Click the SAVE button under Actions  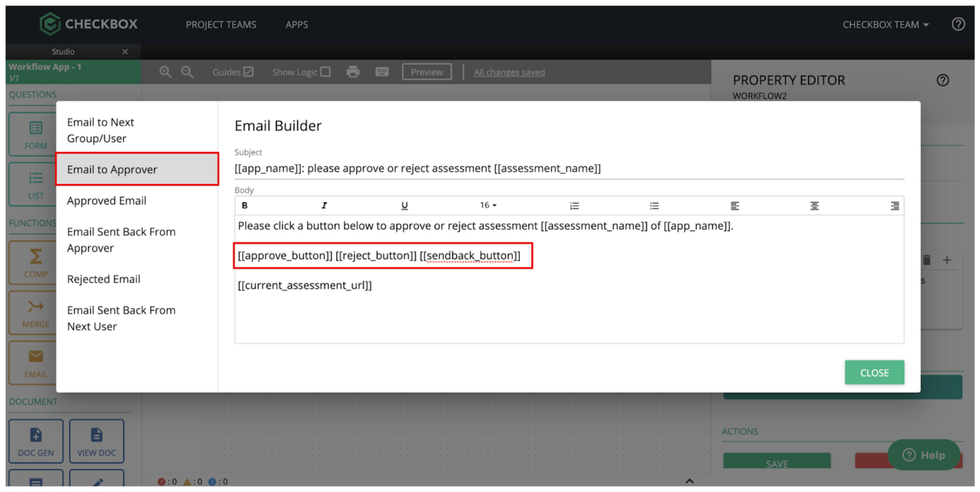click(776, 461)
